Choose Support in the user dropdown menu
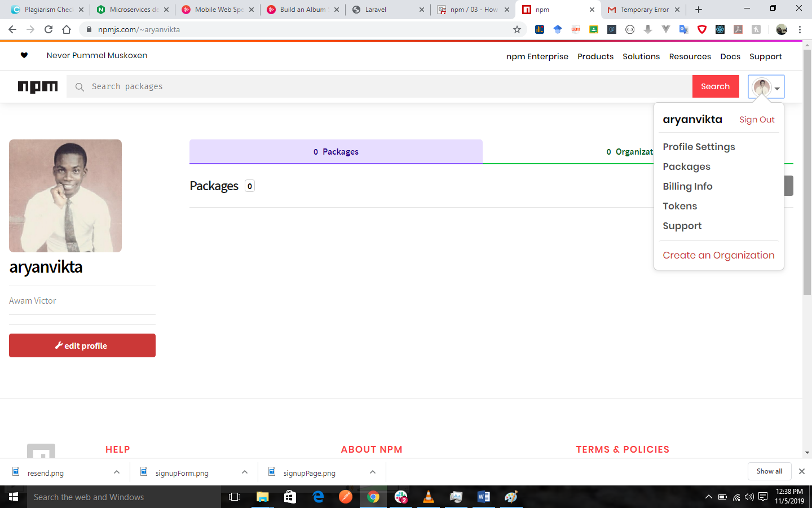The image size is (812, 508). pos(682,226)
